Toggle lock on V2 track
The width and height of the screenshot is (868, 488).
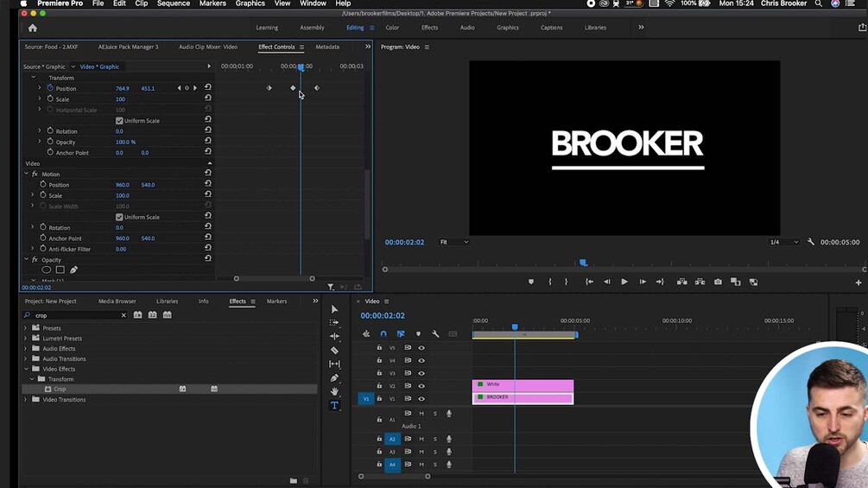[x=379, y=385]
